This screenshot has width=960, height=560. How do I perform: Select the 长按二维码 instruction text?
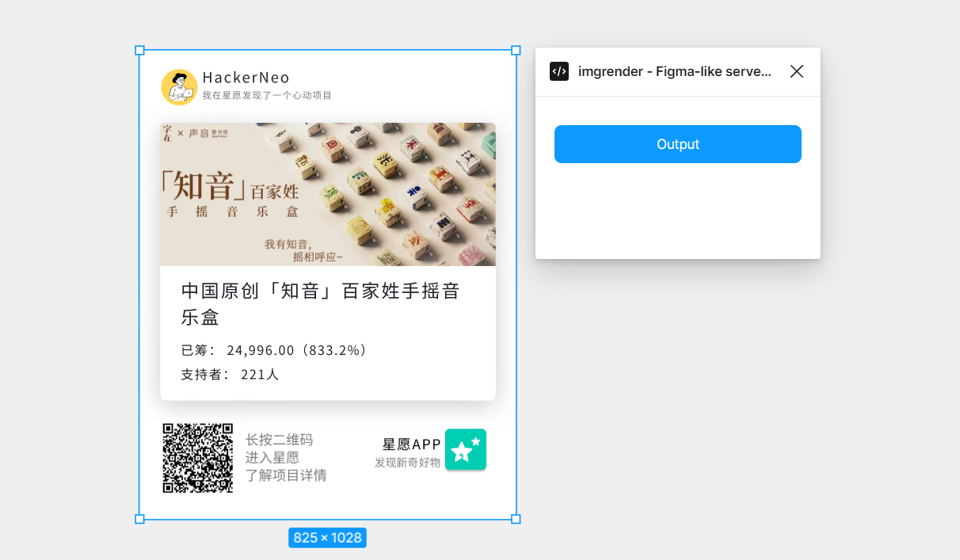coord(279,440)
